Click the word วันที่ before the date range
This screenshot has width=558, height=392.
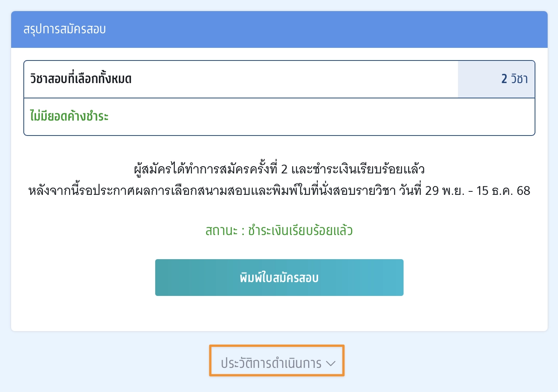tap(410, 191)
